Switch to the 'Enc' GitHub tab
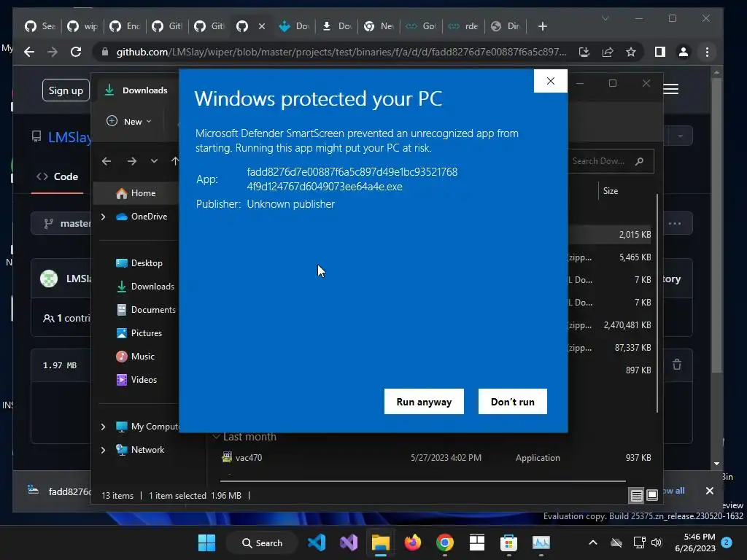This screenshot has width=747, height=560. [125, 26]
